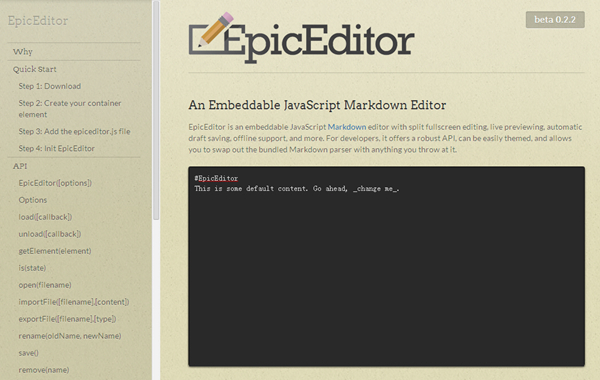Image resolution: width=600 pixels, height=380 pixels.
Task: Open the remove(name) API entry
Action: click(44, 370)
